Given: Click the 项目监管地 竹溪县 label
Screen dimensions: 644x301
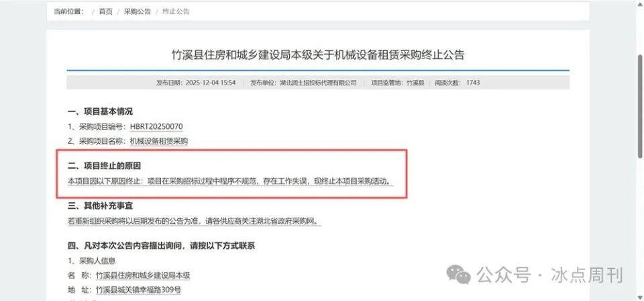Looking at the screenshot, I should coord(398,83).
